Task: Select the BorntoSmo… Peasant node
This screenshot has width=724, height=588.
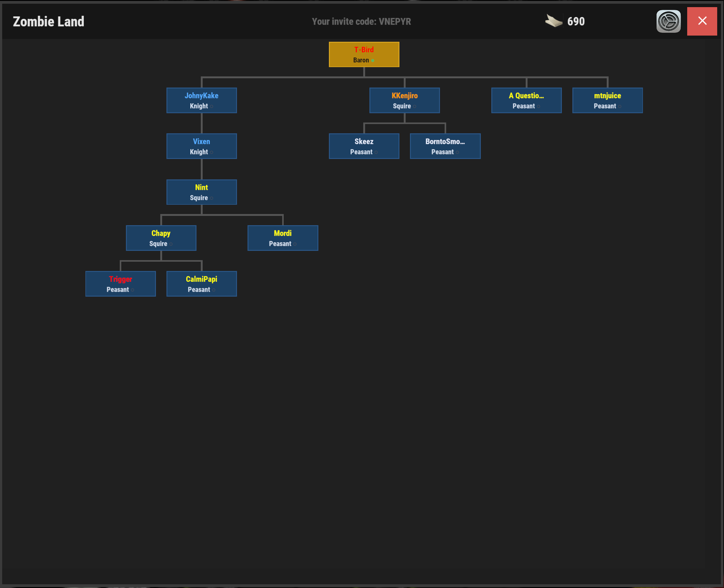Action: coord(445,146)
